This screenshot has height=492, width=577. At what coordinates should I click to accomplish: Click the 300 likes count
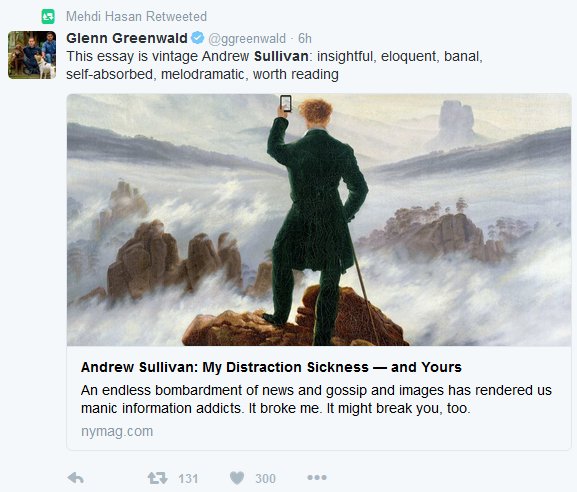(x=265, y=478)
